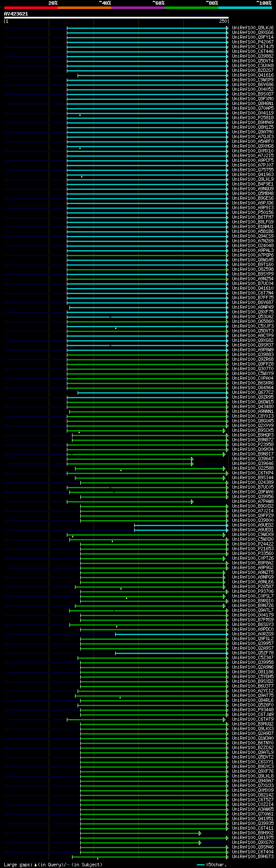Open the UniRef100_Q9LKJ6 hit link
Viewport: 276px width, 868px height.
click(253, 28)
